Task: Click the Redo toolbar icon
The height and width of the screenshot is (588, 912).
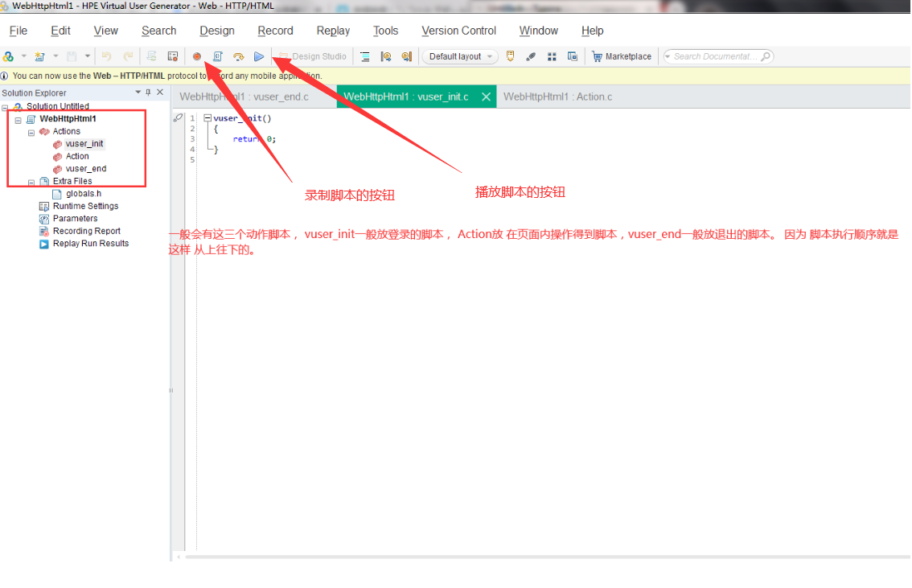Action: pos(126,56)
